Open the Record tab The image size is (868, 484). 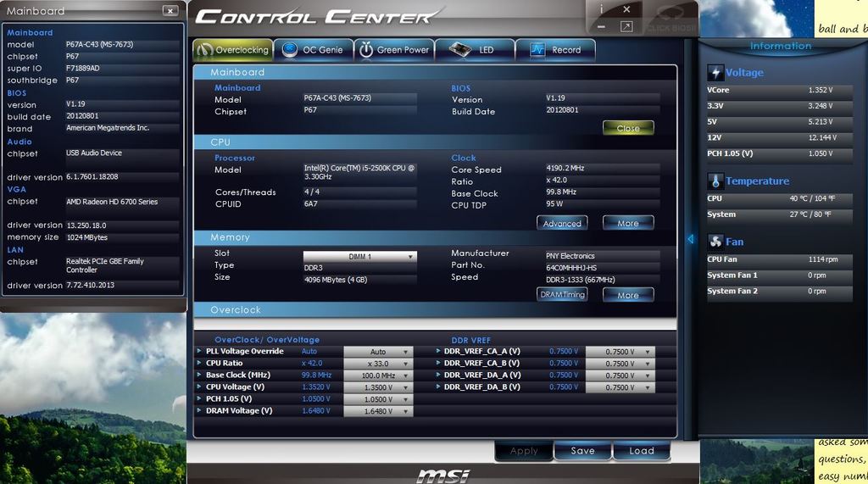pyautogui.click(x=555, y=50)
